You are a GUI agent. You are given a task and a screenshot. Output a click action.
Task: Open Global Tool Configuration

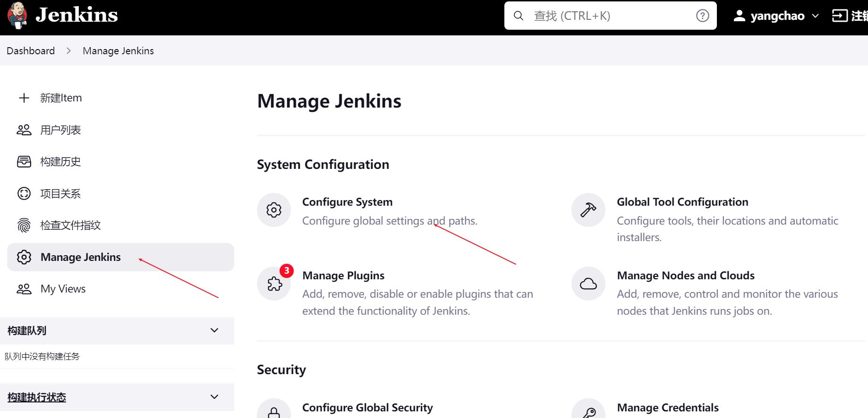(682, 202)
